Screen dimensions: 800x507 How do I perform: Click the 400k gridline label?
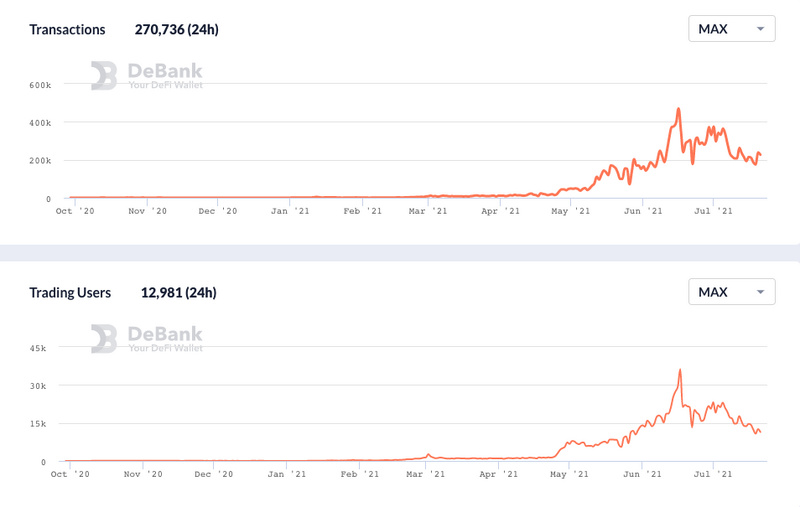(40, 123)
